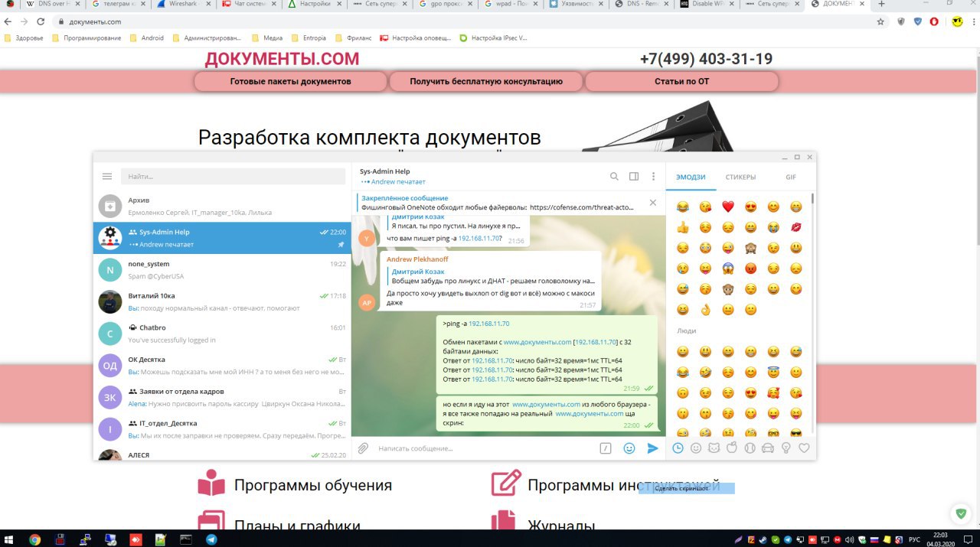The height and width of the screenshot is (547, 980).
Task: Select the smileys emoji category icon
Action: coord(696,448)
